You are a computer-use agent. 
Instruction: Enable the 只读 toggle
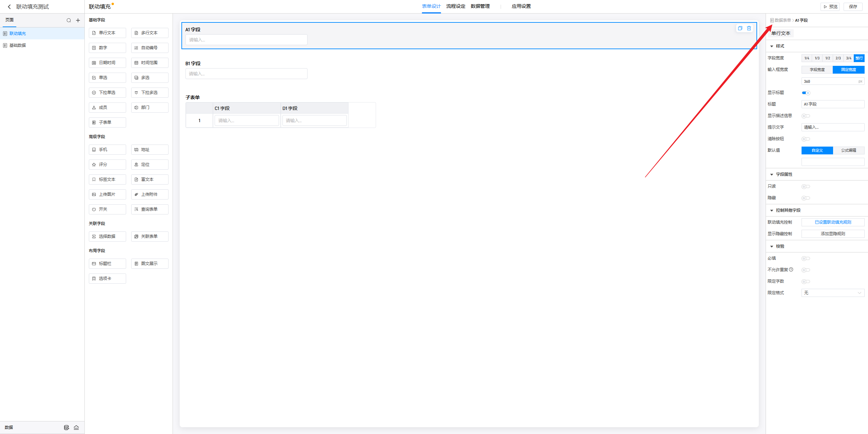806,186
